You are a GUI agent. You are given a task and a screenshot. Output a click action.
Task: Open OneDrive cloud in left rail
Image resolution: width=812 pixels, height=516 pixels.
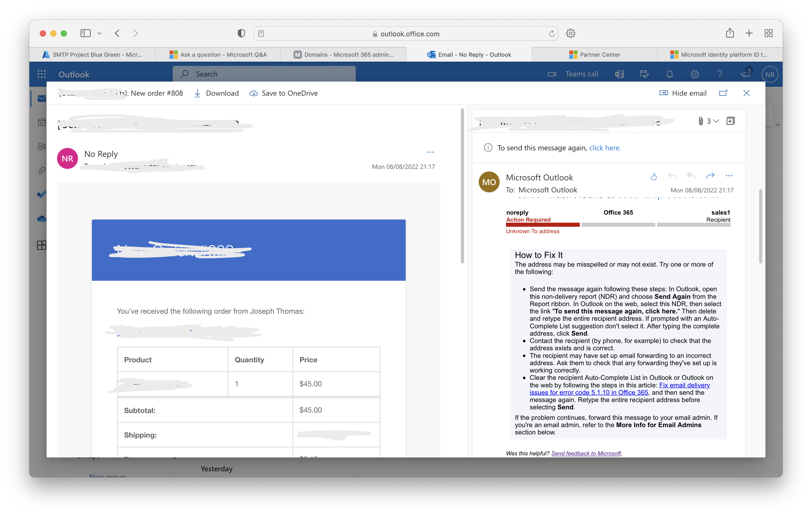(42, 219)
